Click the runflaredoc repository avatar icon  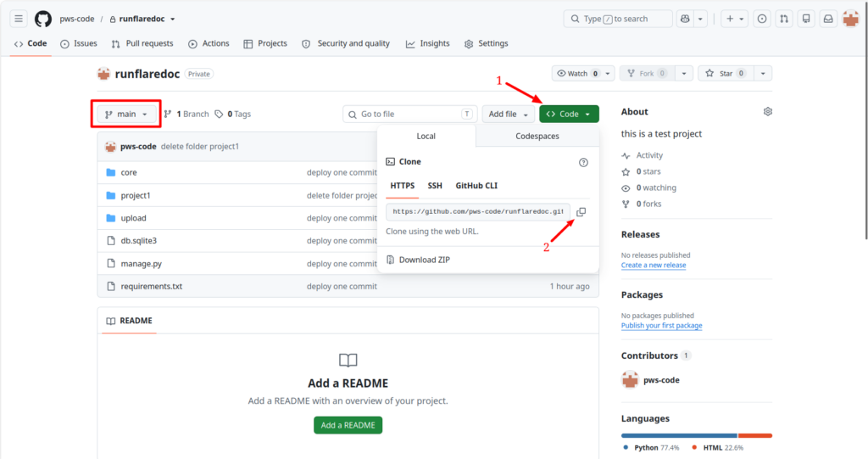[x=103, y=74]
